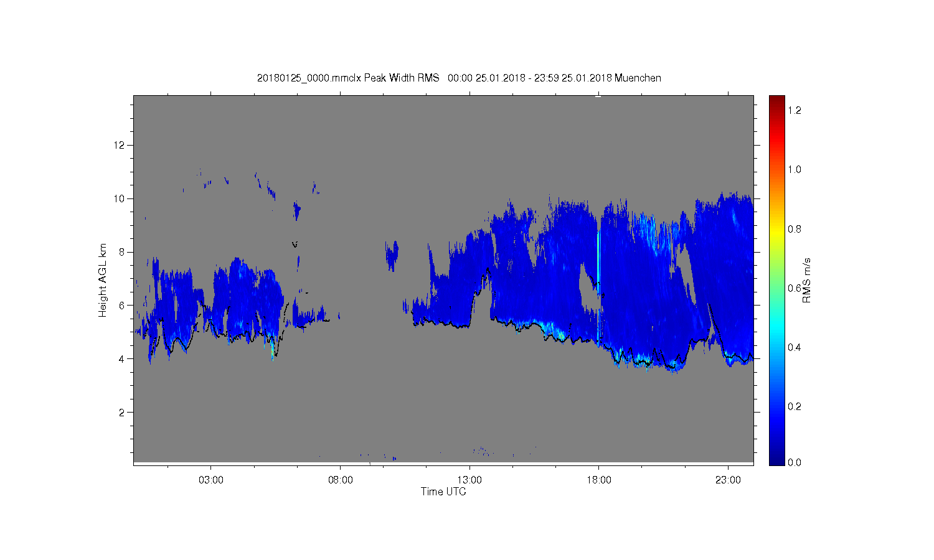
Task: Click the colorbar value 0.2 label
Action: pos(794,406)
